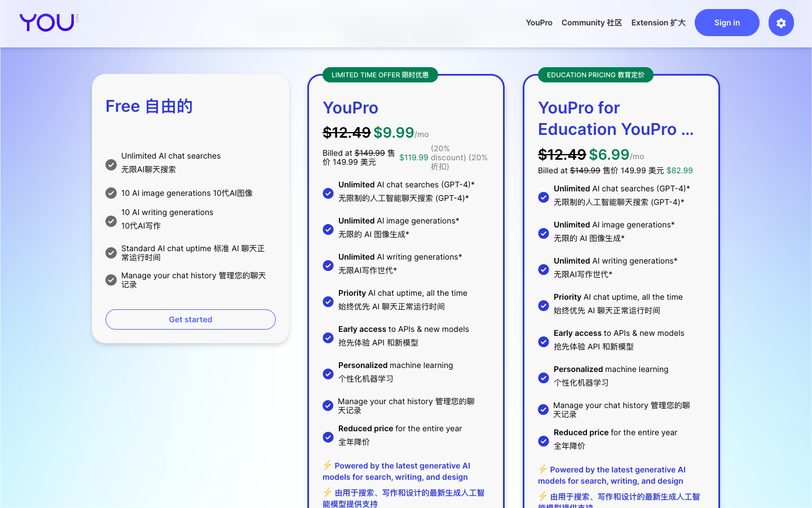Click the checkmark beside '10 AI writing generations'
The width and height of the screenshot is (812, 508).
point(111,221)
